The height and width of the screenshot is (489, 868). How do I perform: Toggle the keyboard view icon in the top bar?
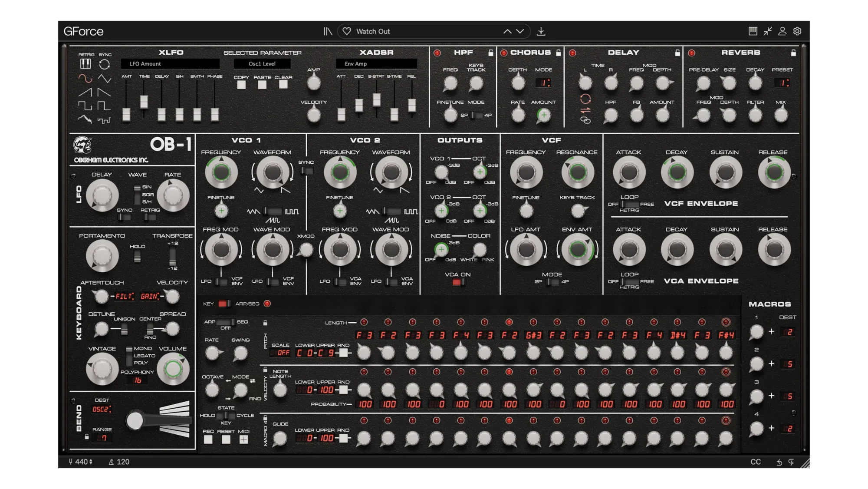click(x=753, y=31)
